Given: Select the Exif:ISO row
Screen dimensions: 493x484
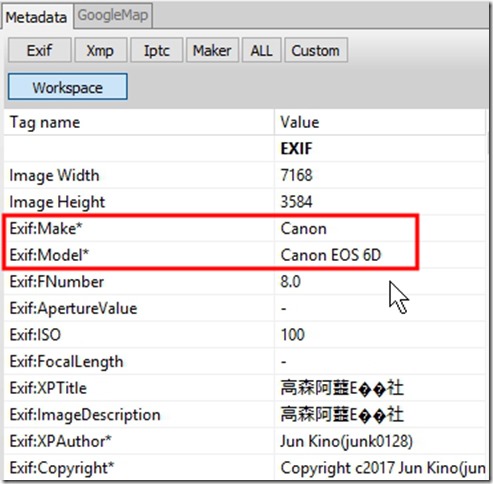Looking at the screenshot, I should (245, 335).
